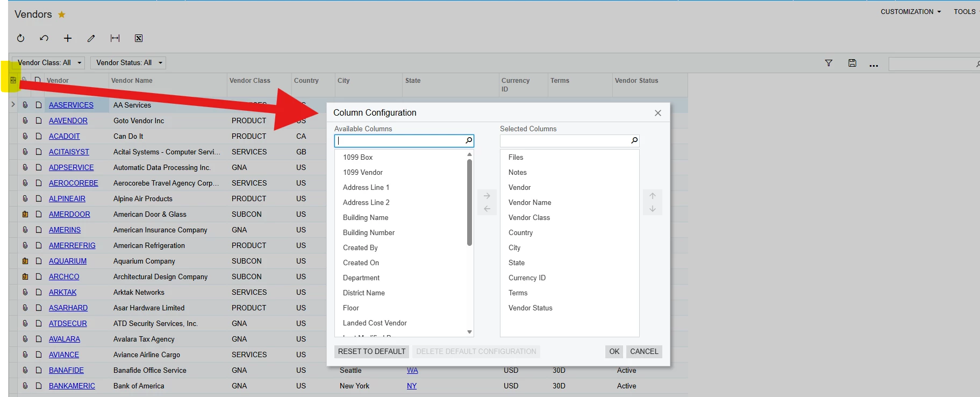Screen dimensions: 980x397
Task: Click DELETE DEFAULT CONFIGURATION button
Action: pos(476,351)
